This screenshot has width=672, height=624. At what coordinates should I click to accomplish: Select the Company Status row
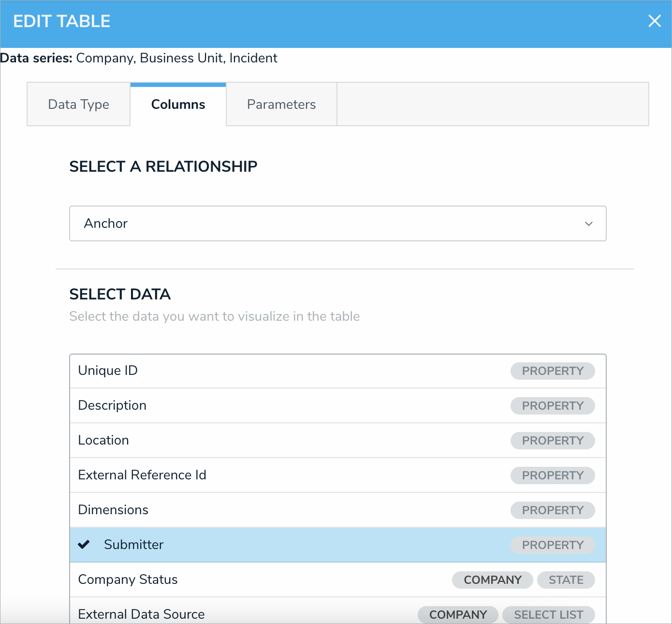point(261,580)
